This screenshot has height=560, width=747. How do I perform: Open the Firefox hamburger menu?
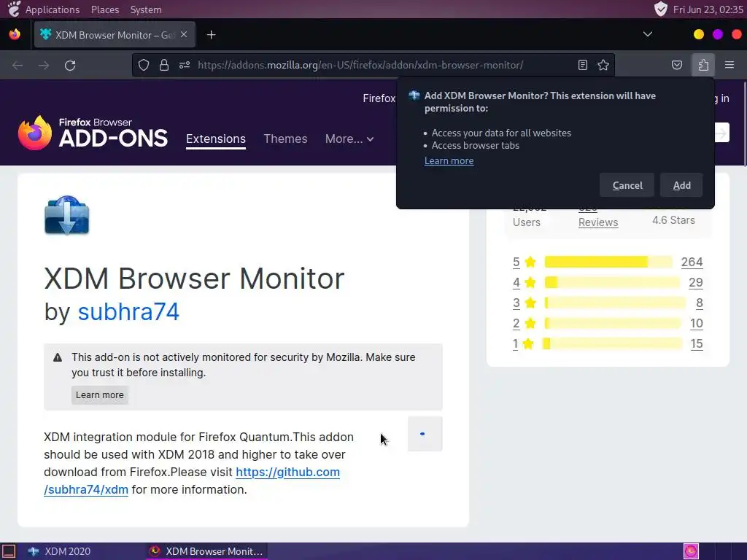coord(729,65)
